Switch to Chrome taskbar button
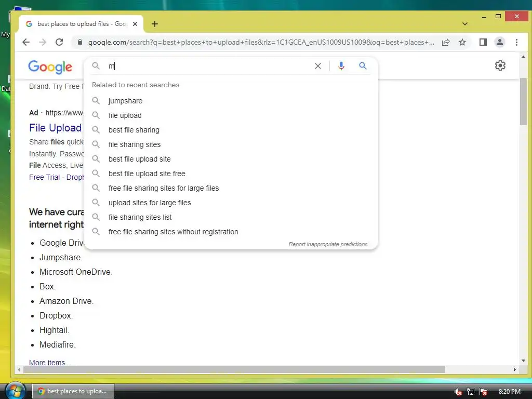 [73, 391]
